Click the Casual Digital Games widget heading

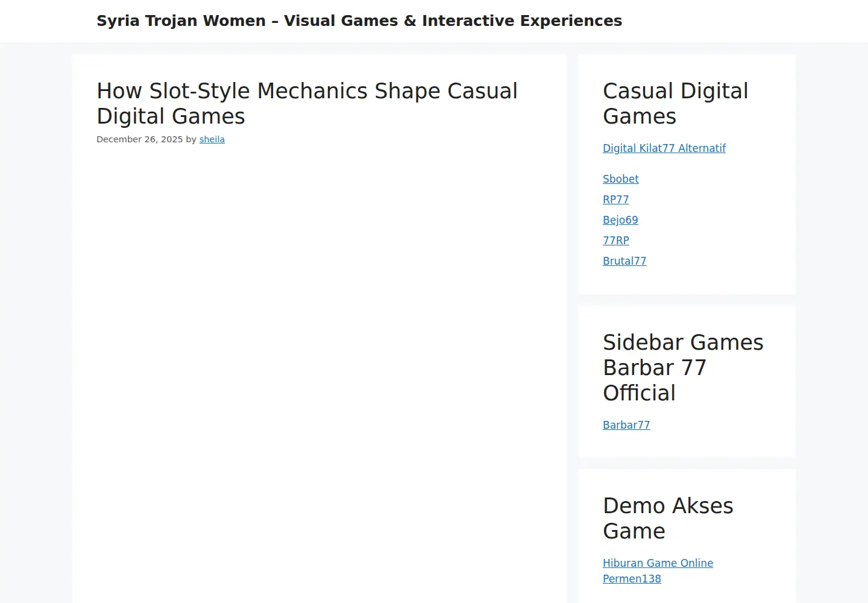coord(676,104)
